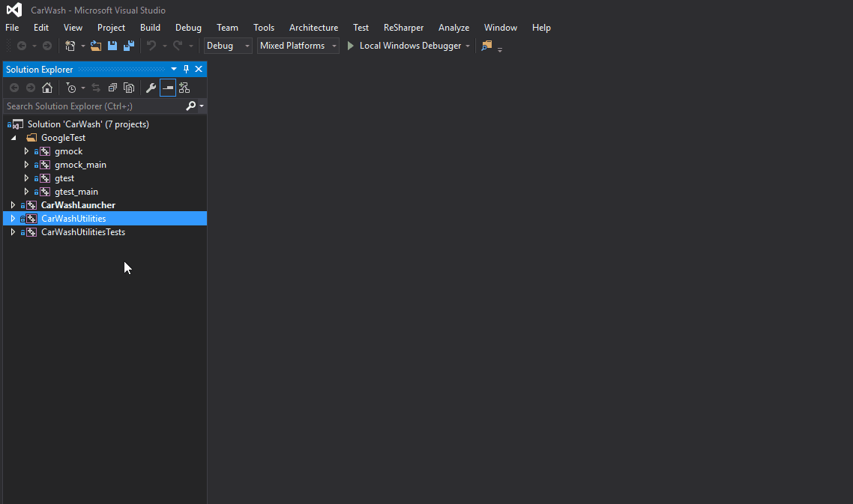This screenshot has height=504, width=853.
Task: Open the Debug configuration dropdown
Action: (228, 46)
